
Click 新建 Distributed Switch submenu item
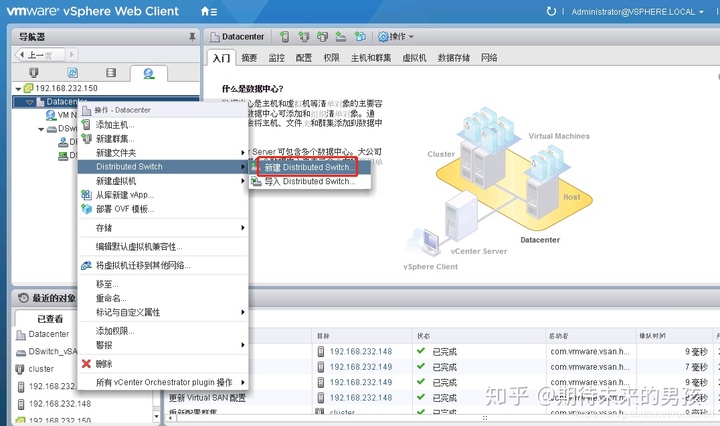[310, 168]
